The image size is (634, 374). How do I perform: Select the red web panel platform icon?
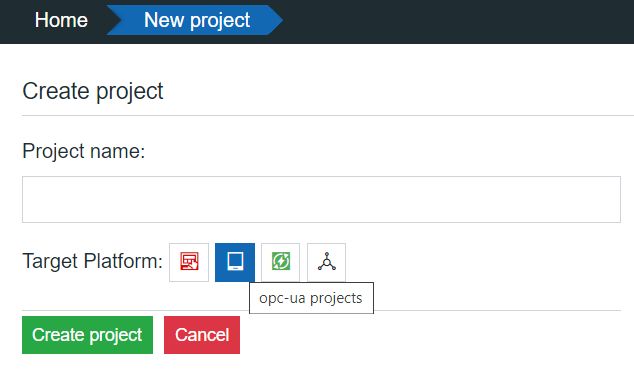(189, 262)
